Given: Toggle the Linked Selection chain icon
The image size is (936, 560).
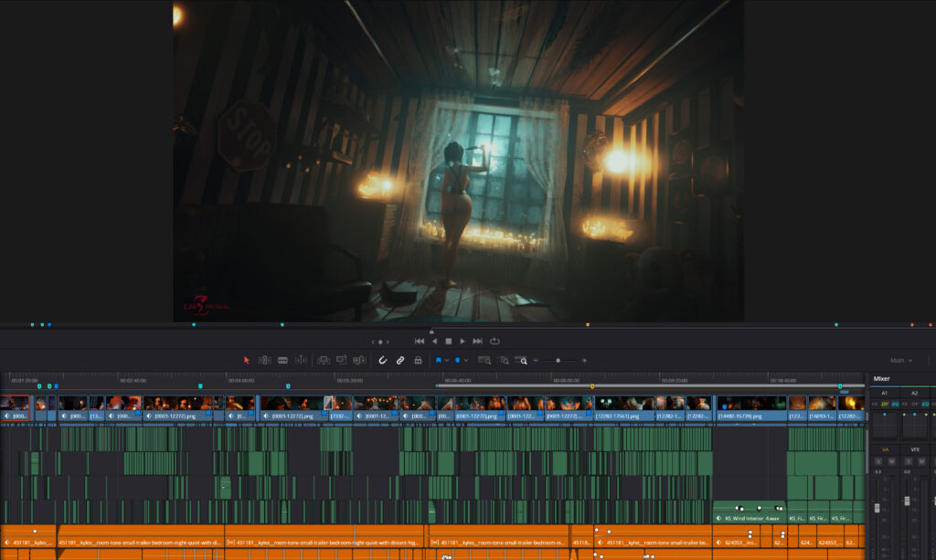Looking at the screenshot, I should tap(399, 360).
